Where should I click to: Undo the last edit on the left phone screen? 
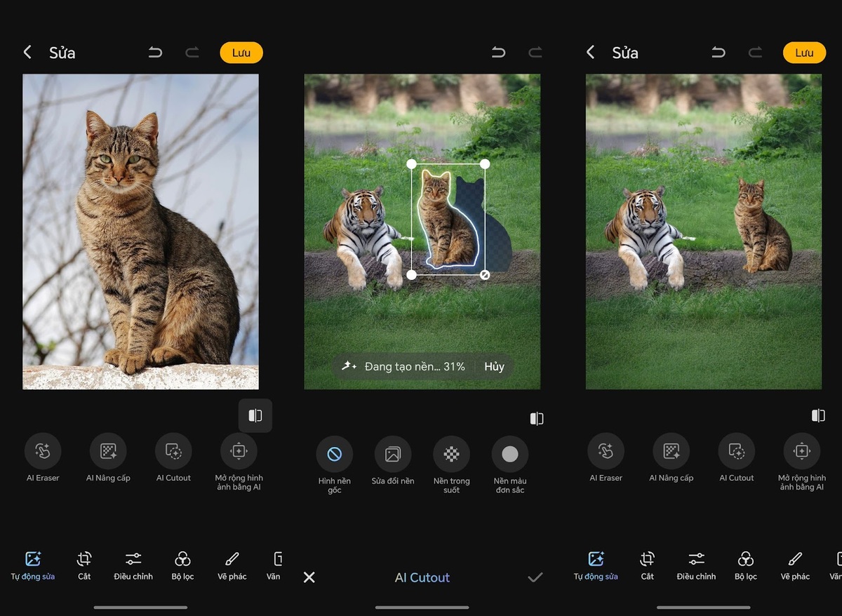tap(155, 52)
